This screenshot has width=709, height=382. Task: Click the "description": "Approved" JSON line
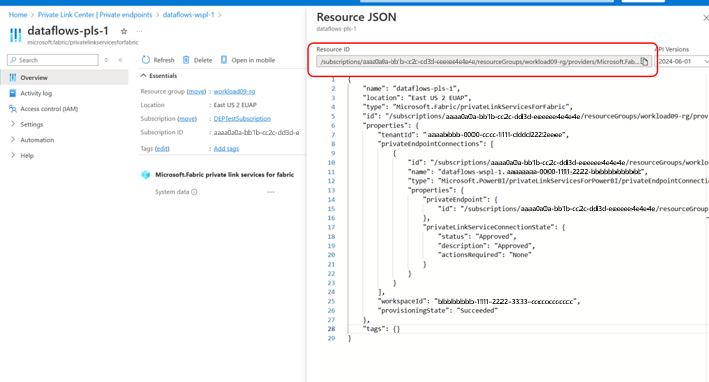tap(486, 246)
